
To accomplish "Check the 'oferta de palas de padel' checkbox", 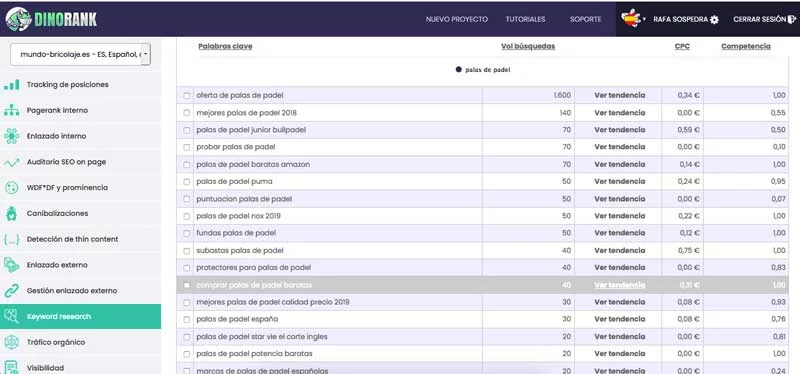I will pos(187,95).
